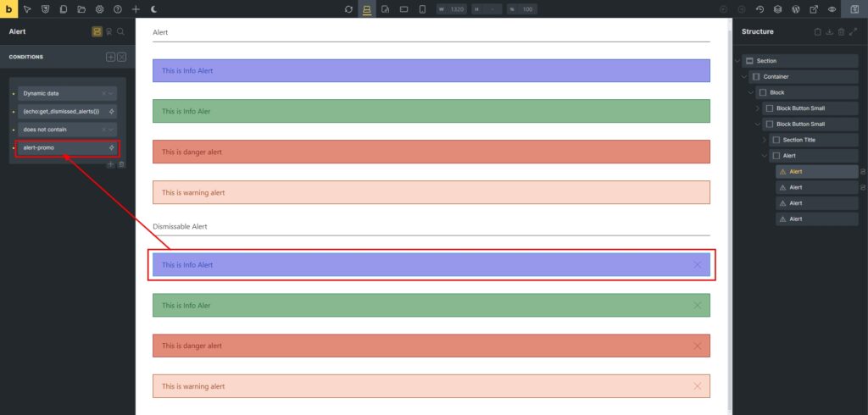Clear the Dynamic data selection

tap(103, 93)
